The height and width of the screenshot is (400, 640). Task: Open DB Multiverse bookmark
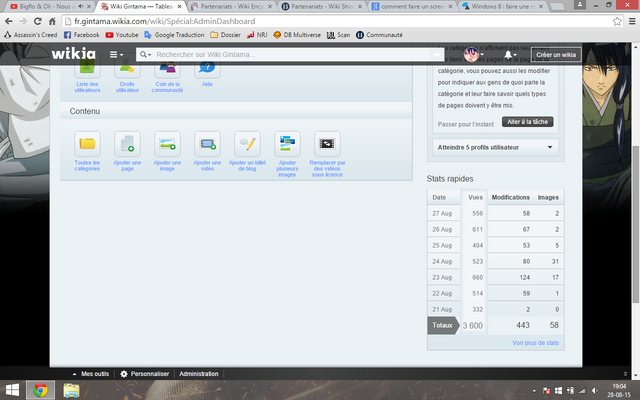[x=297, y=35]
